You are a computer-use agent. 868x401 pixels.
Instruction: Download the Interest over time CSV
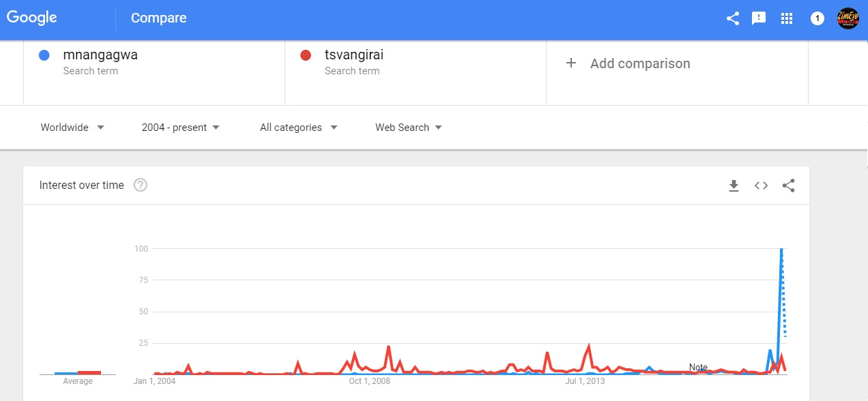click(734, 185)
